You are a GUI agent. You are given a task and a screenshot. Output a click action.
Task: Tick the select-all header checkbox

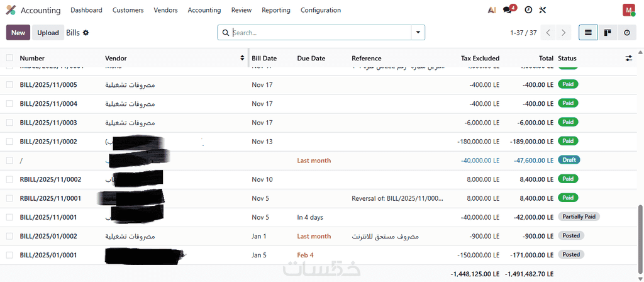(9, 58)
